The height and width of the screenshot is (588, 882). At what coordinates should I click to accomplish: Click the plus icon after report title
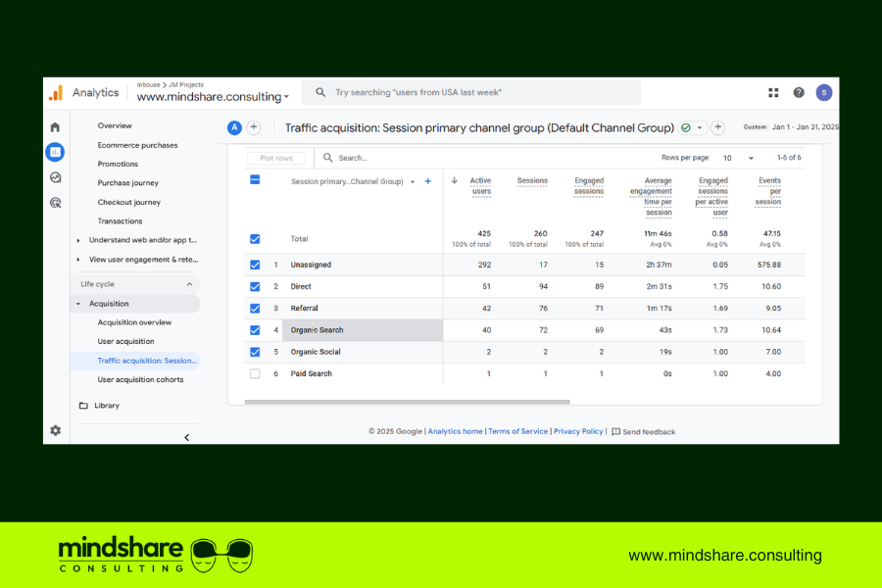(x=717, y=127)
